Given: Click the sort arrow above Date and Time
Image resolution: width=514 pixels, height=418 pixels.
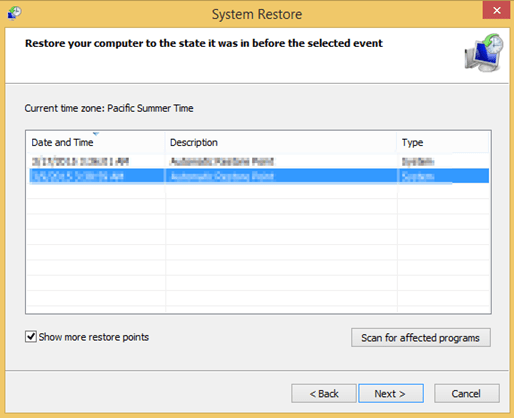Looking at the screenshot, I should pos(96,134).
